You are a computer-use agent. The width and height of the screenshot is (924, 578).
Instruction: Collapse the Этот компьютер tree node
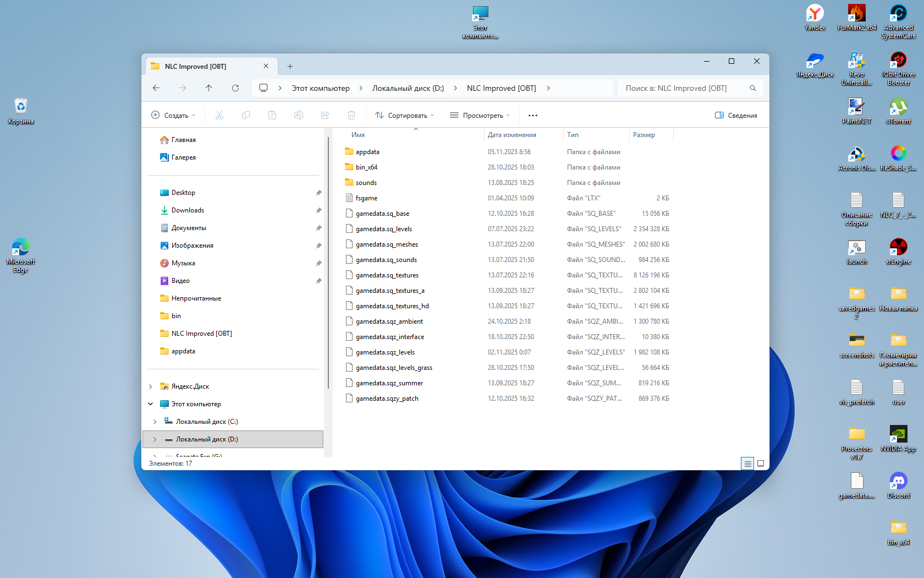(150, 404)
